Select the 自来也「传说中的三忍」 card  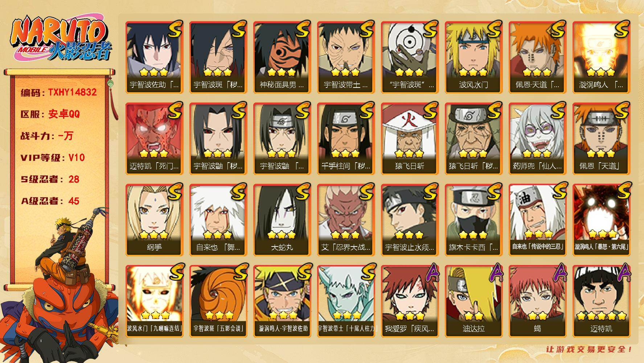tap(537, 220)
